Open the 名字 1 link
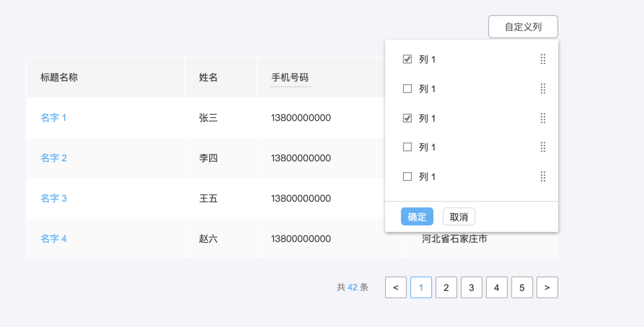The width and height of the screenshot is (644, 327). point(53,118)
